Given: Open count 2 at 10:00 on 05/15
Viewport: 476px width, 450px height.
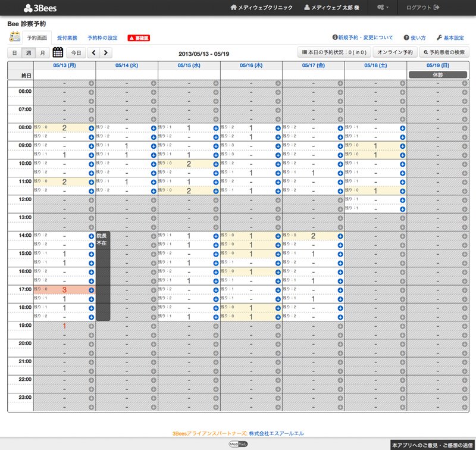Looking at the screenshot, I should 189,164.
